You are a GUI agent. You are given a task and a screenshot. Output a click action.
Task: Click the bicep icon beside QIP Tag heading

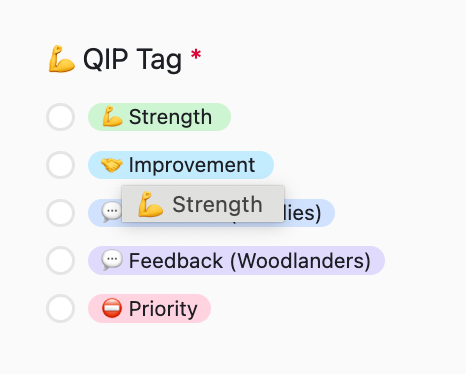click(x=61, y=59)
